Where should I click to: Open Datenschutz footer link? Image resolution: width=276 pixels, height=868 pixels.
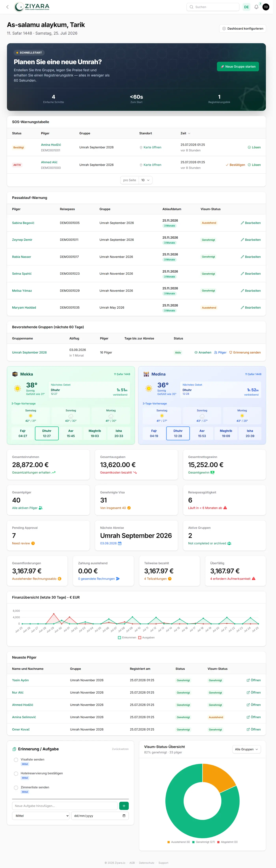146,863
